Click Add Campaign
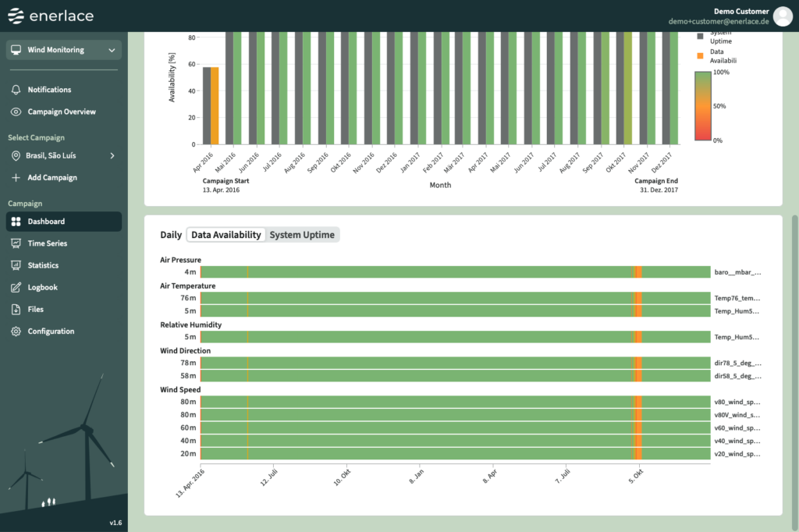Screen dimensions: 799x532 (x=52, y=178)
